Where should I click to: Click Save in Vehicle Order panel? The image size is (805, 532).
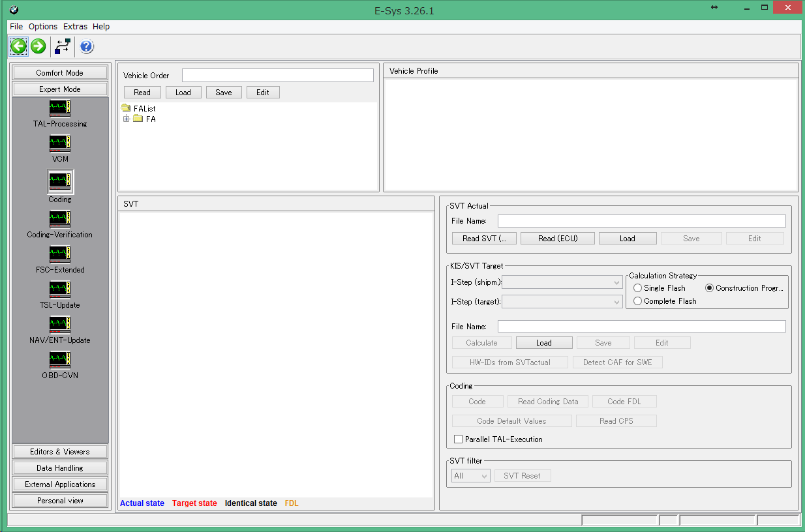[x=224, y=93]
